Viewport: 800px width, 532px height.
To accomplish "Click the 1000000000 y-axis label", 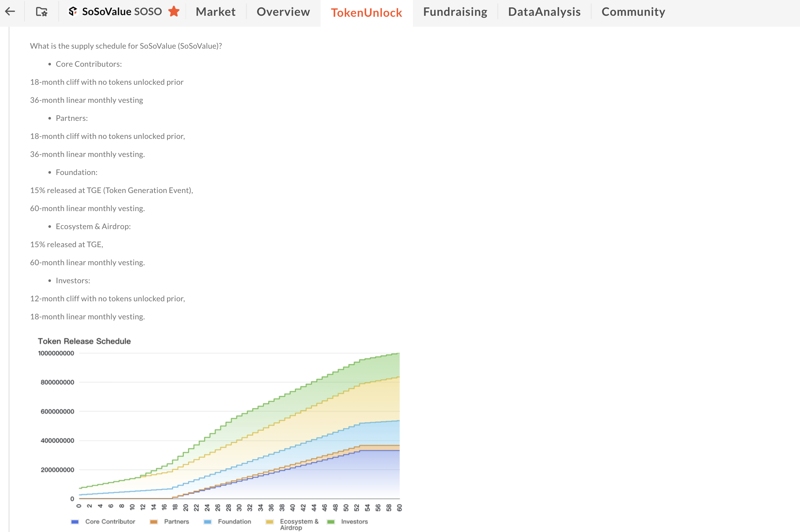I will click(x=56, y=353).
